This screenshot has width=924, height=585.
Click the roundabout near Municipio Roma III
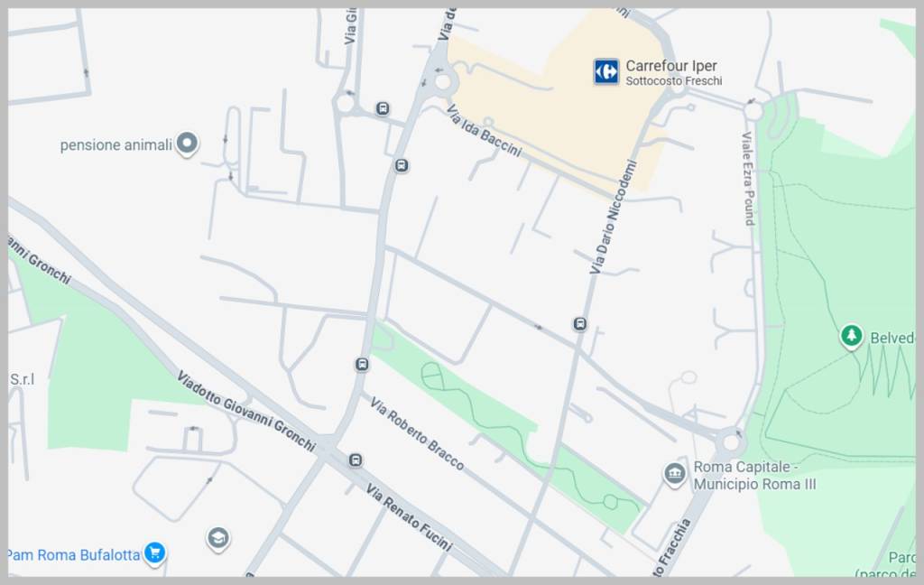coord(731,441)
